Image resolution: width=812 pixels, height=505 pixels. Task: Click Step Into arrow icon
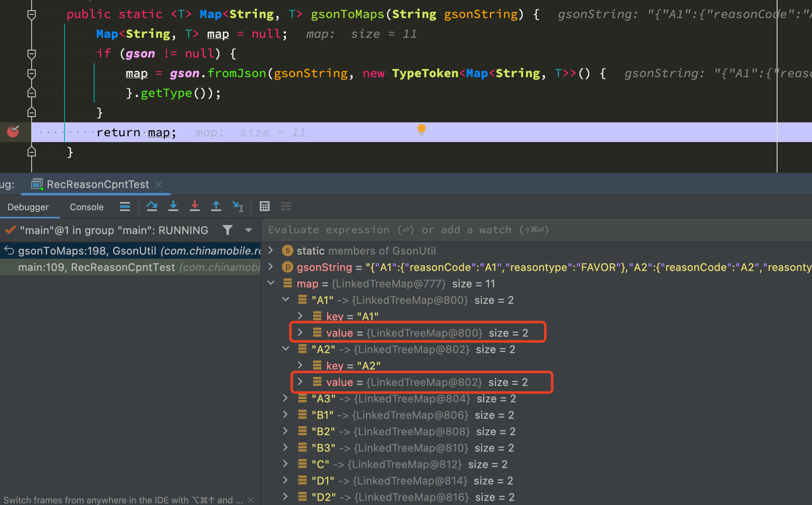point(173,206)
